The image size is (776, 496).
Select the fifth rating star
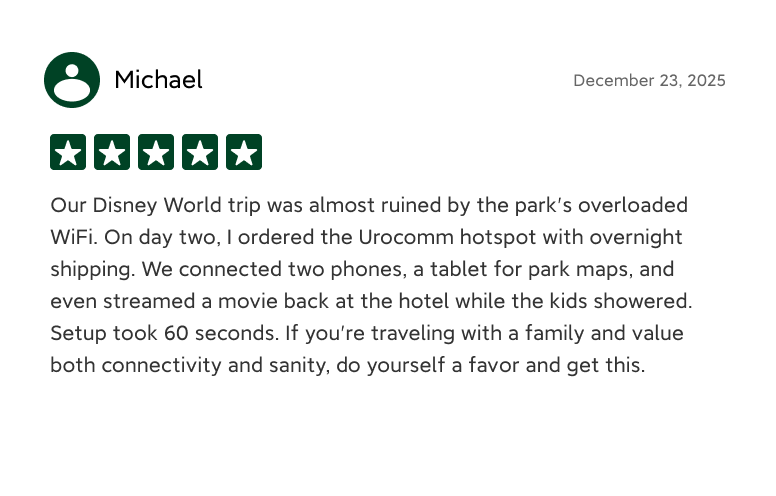244,153
